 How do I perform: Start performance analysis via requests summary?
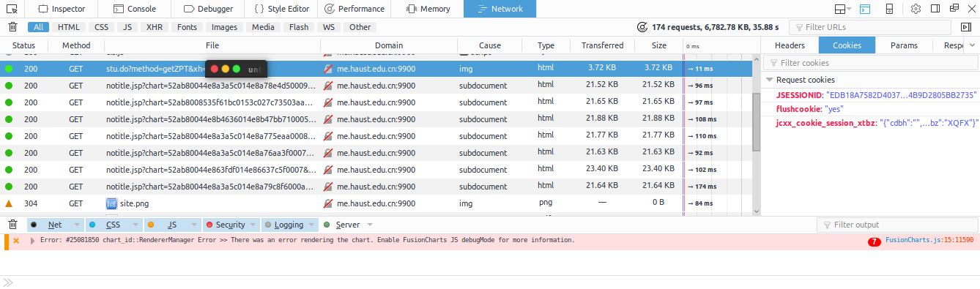708,27
